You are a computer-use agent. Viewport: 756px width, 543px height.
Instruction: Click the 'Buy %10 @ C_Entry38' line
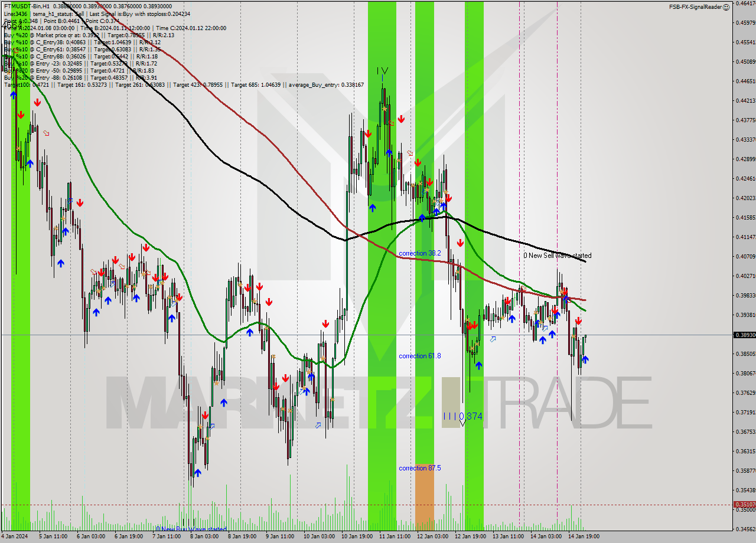point(82,42)
